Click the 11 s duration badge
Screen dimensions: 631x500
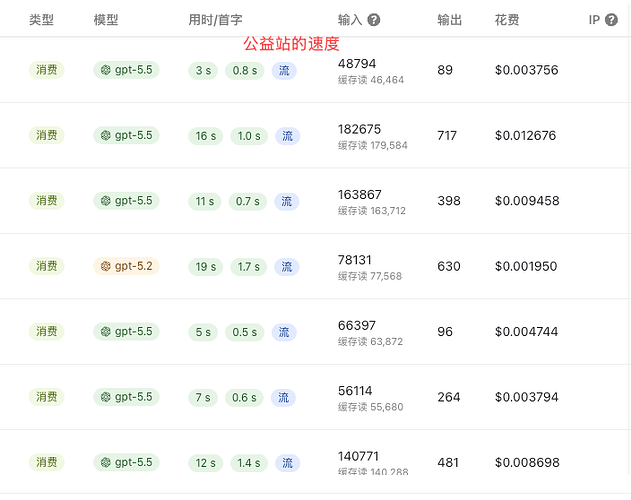coord(205,201)
